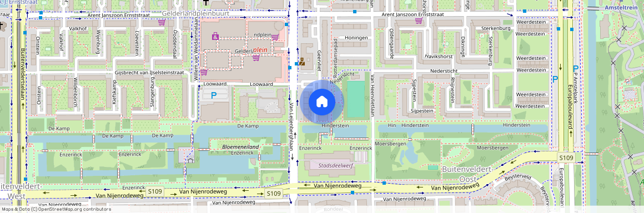Click the purple shopping bag store icon
The width and height of the screenshot is (644, 213).
click(x=215, y=37)
